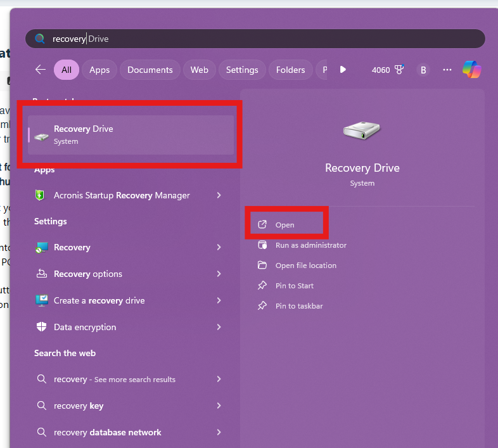Switch to the Apps filter tab
Screen dimensions: 498x448
click(x=99, y=70)
